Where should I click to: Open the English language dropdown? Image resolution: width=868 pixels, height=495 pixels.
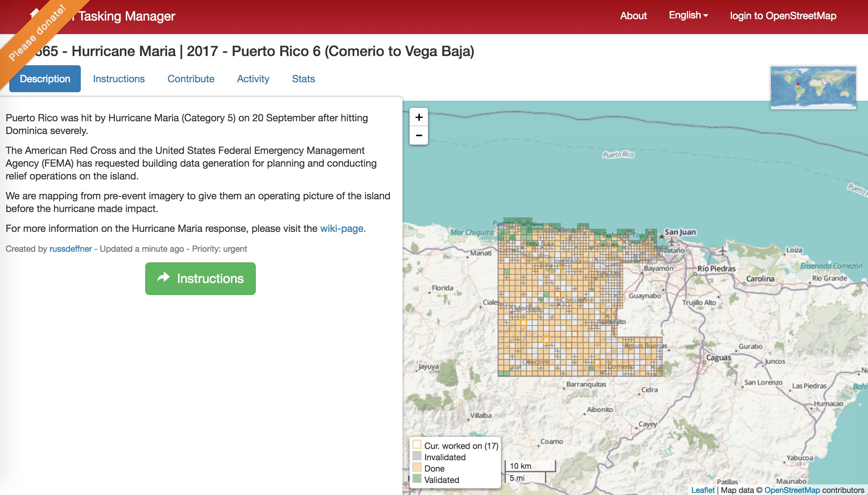point(687,16)
